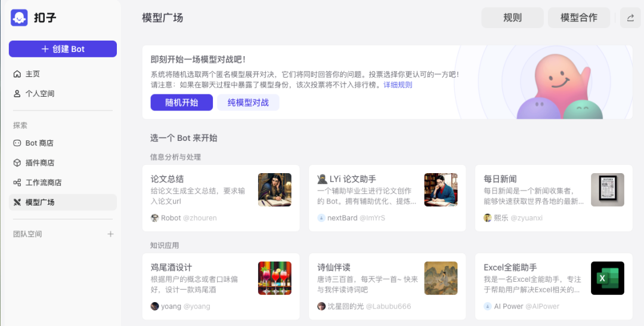Open the 详细规则 link
This screenshot has width=644, height=326.
[398, 85]
